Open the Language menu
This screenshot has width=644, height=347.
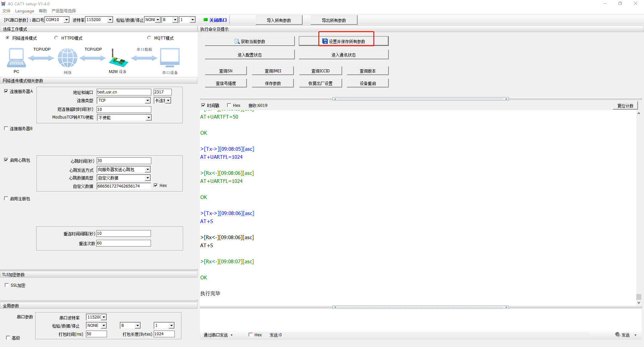tap(24, 11)
